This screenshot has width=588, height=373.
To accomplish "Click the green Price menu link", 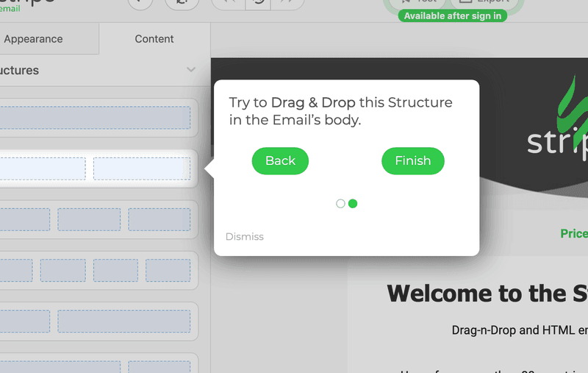I will tap(573, 233).
